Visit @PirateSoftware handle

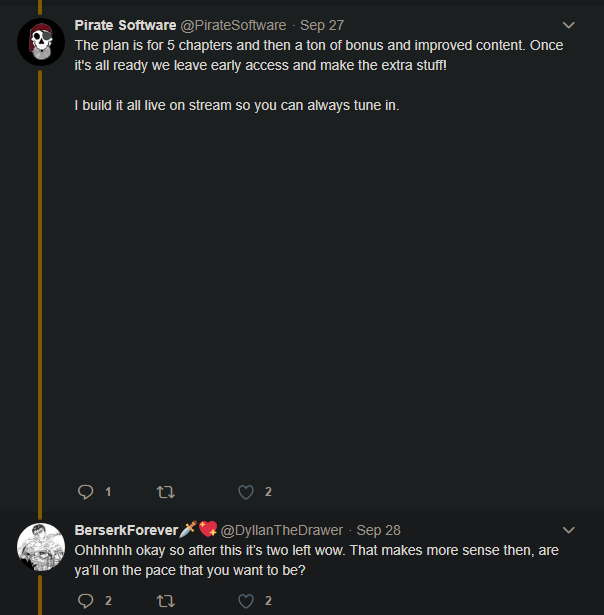click(233, 25)
